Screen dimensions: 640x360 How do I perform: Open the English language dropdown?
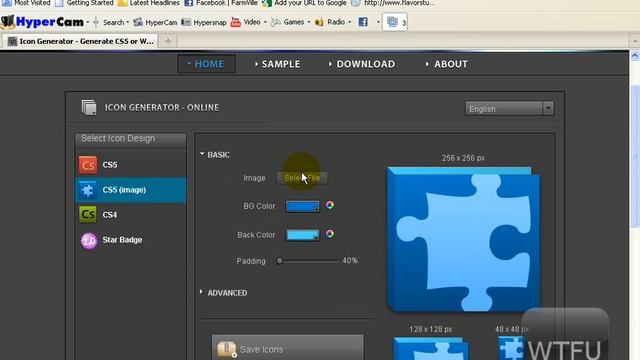click(x=509, y=109)
